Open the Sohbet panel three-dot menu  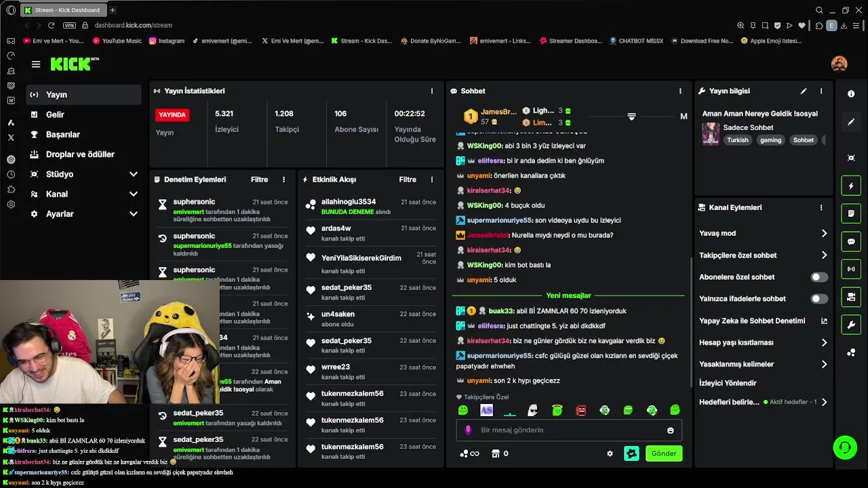(680, 91)
